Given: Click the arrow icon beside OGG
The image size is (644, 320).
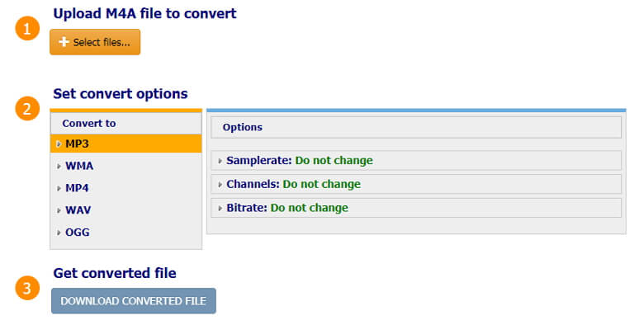Looking at the screenshot, I should 59,233.
